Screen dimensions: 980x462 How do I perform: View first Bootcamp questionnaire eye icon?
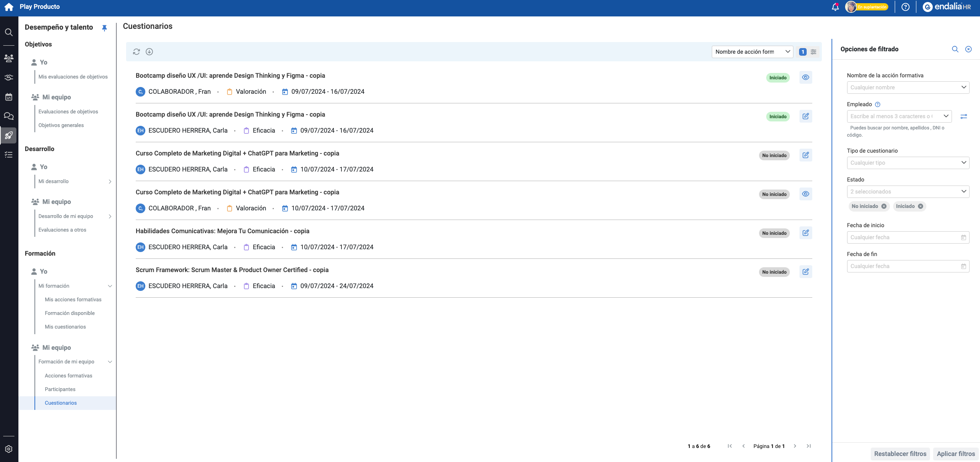pos(805,77)
